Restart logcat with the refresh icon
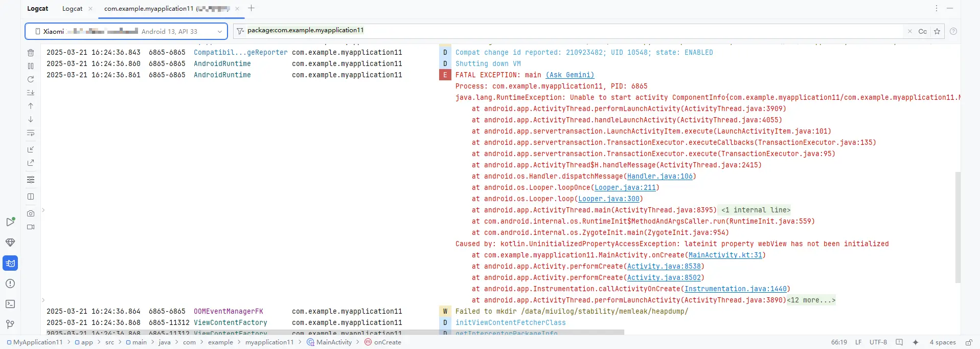The height and width of the screenshot is (349, 980). coord(31,79)
